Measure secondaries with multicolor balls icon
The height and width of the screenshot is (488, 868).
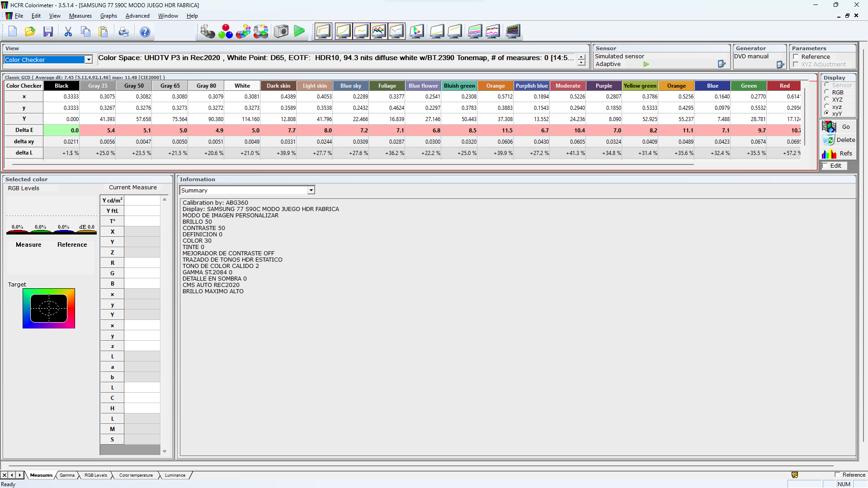(x=243, y=31)
